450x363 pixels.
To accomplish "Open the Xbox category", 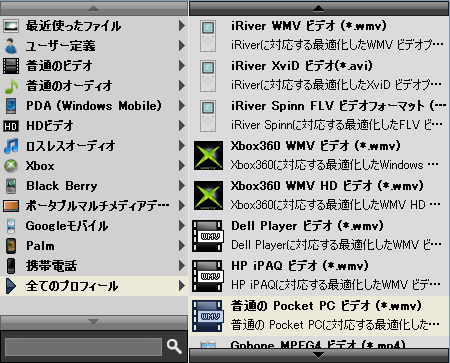I will click(94, 166).
